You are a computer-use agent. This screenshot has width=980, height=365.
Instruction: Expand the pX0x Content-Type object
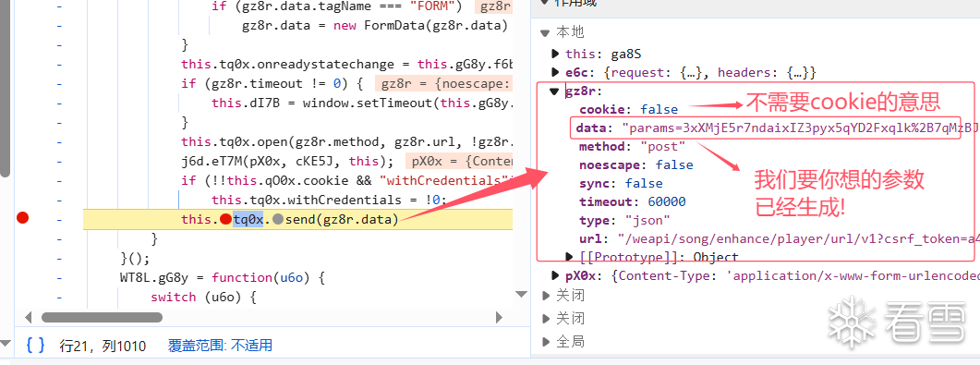pos(555,275)
